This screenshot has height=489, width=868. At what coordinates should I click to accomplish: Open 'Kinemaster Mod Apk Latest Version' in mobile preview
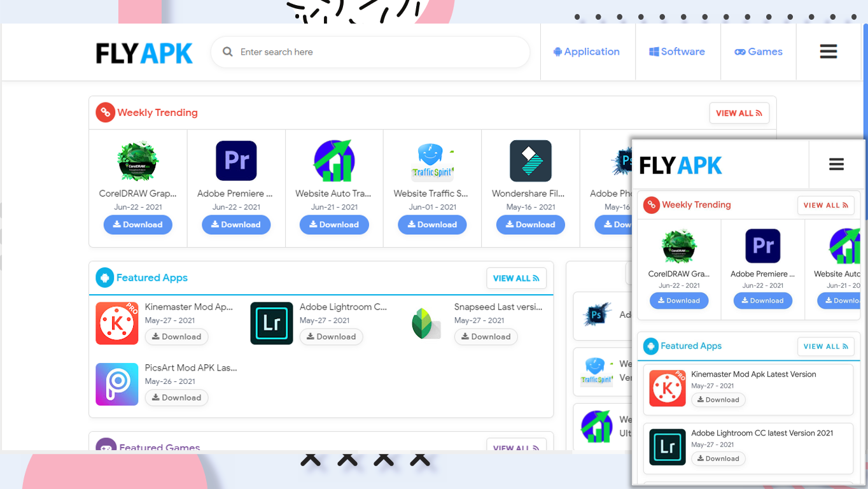[x=753, y=374]
